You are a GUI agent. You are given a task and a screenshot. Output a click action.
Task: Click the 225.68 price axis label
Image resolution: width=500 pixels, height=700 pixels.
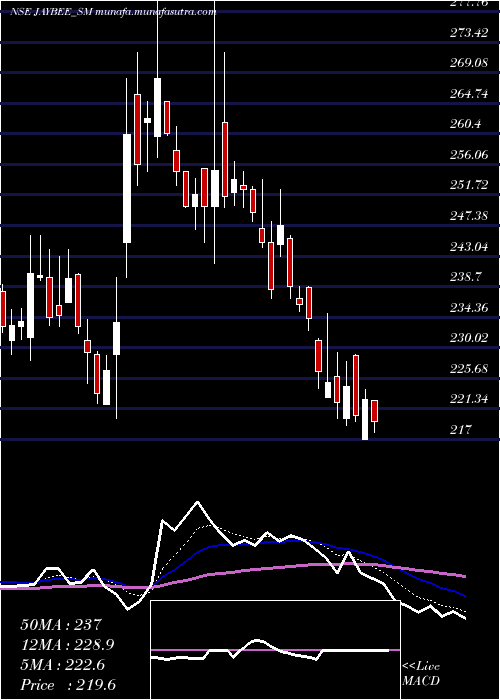pyautogui.click(x=469, y=369)
